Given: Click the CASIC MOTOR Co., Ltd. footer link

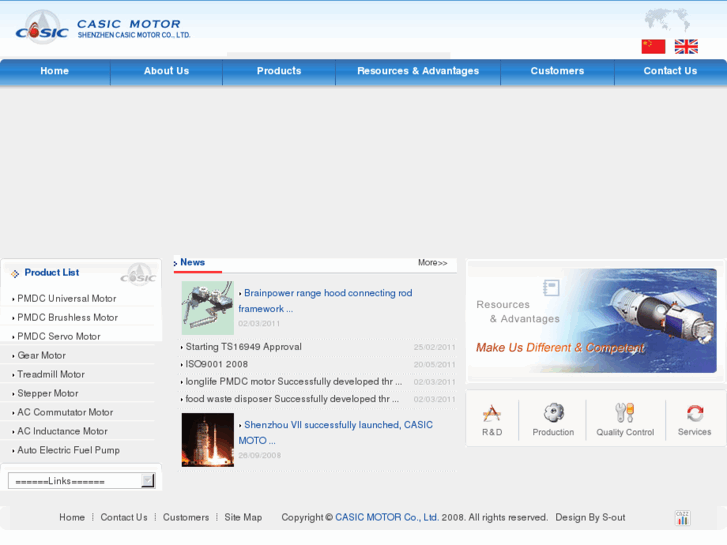Looking at the screenshot, I should (x=387, y=517).
